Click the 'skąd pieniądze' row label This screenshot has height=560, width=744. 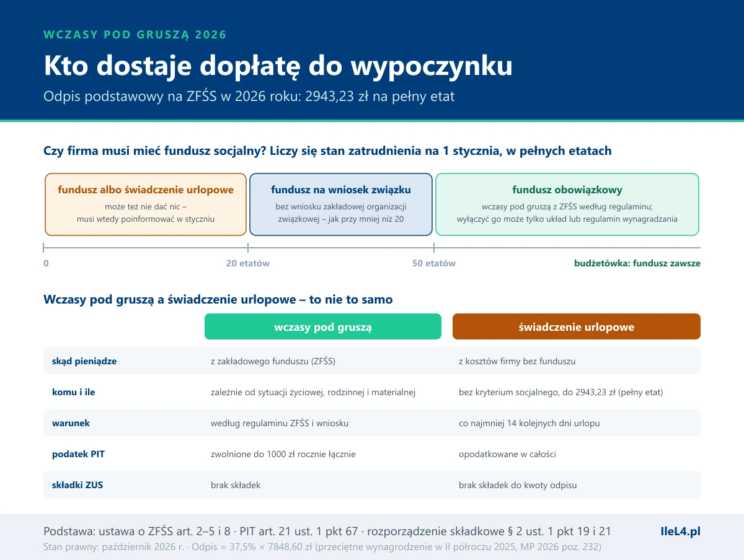(84, 361)
